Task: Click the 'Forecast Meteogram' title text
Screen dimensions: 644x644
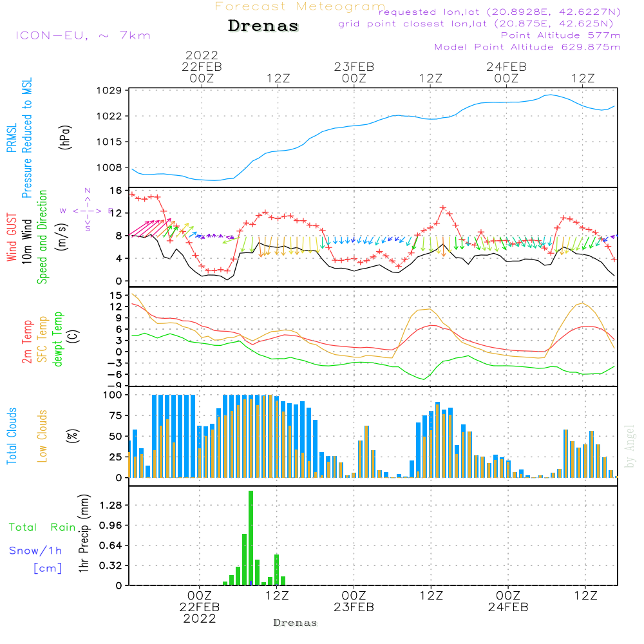Action: (300, 6)
